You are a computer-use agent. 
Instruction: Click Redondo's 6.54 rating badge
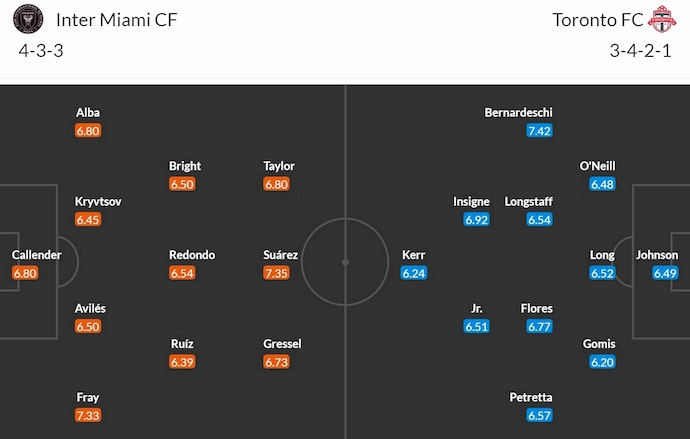tap(184, 272)
